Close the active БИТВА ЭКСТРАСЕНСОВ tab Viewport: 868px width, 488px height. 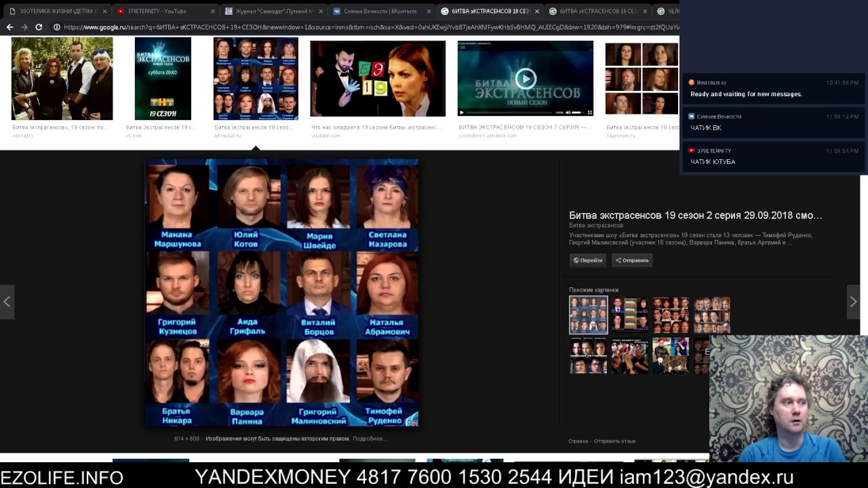coord(536,11)
